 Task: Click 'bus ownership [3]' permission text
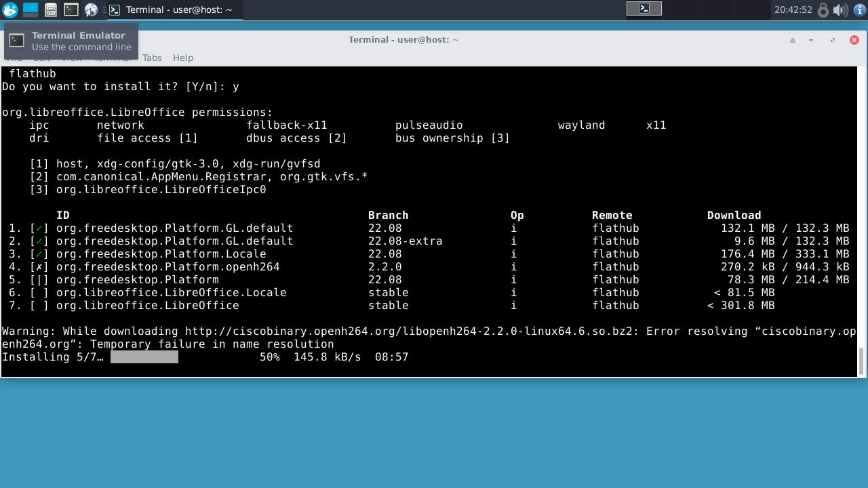click(453, 138)
